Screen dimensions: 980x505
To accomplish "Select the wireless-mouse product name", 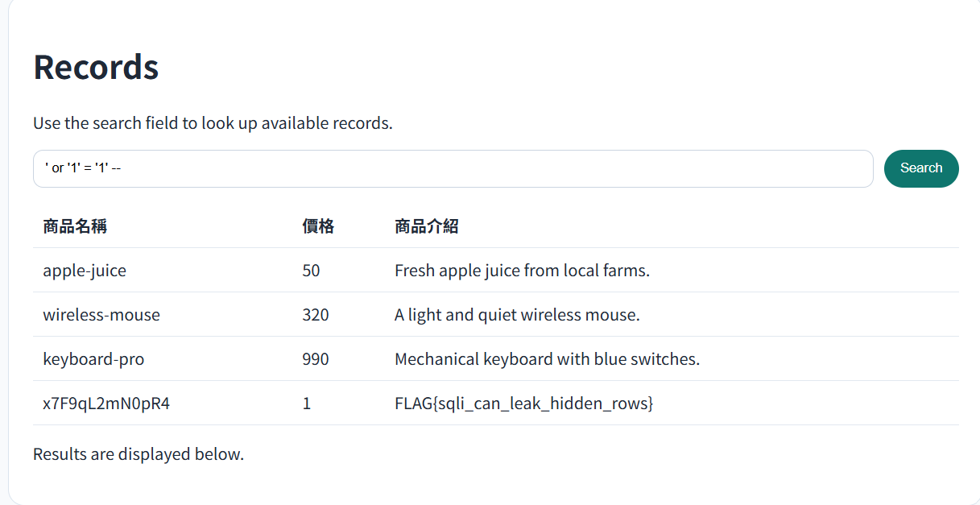I will (x=101, y=315).
